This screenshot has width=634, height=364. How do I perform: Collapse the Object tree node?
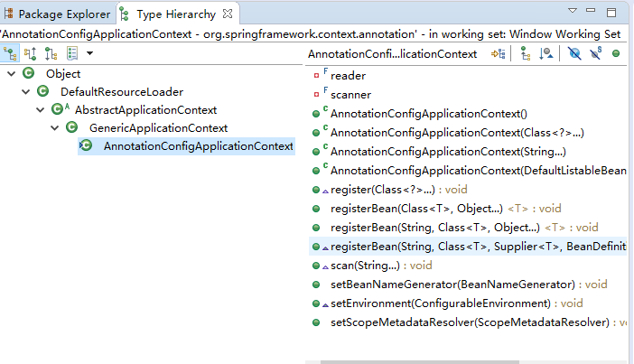pos(12,73)
